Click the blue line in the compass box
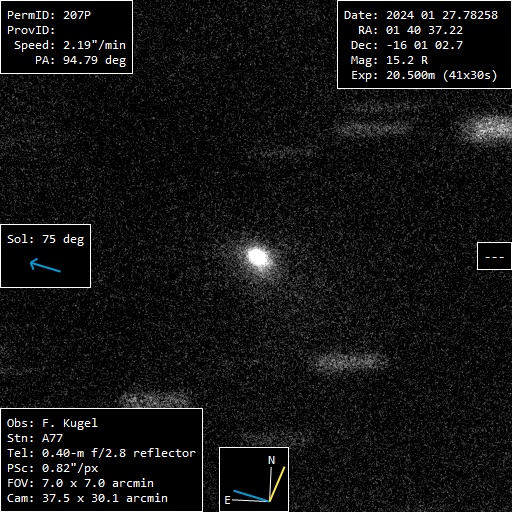This screenshot has height=512, width=512. point(251,496)
